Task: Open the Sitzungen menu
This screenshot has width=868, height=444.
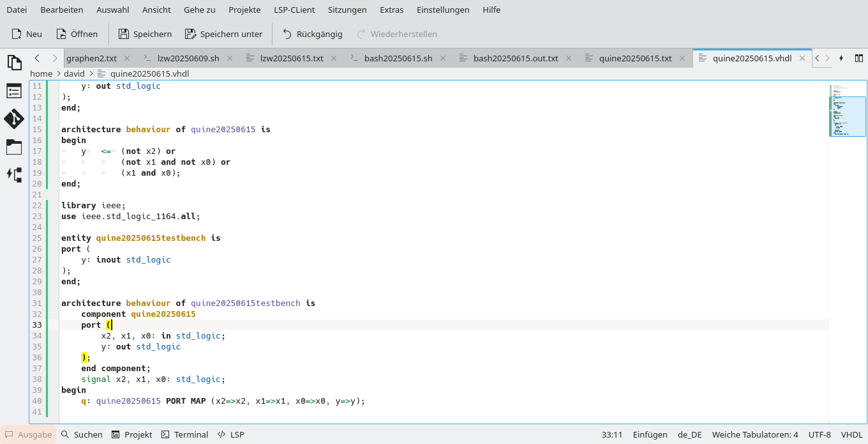Action: click(347, 10)
